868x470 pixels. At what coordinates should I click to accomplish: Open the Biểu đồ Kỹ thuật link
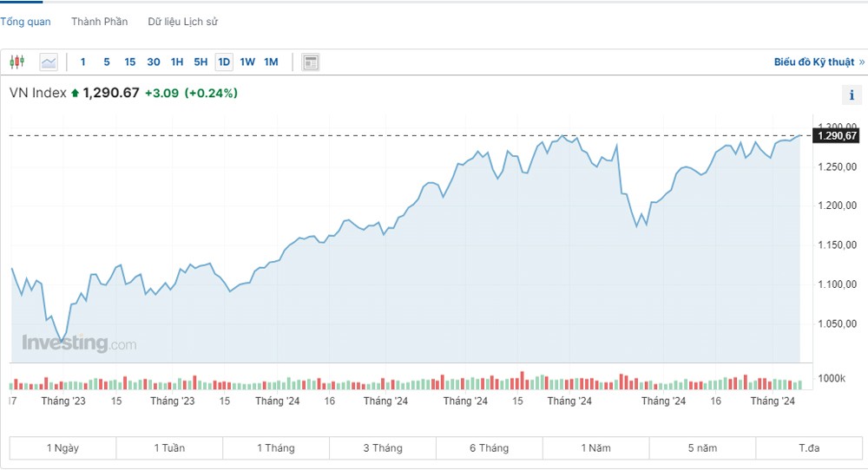(813, 62)
